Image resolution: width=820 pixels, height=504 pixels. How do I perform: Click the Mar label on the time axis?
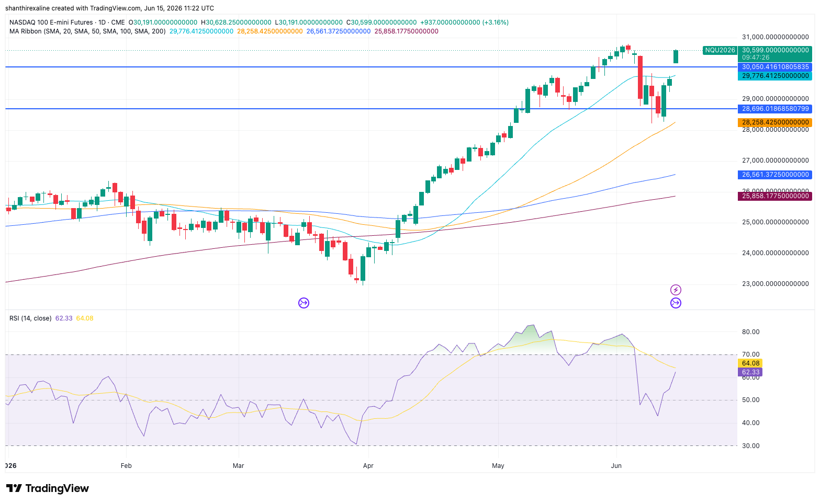click(x=238, y=465)
